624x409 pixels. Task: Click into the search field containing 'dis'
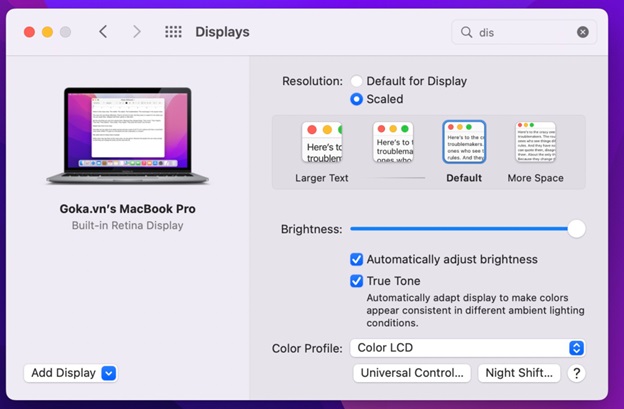[524, 32]
